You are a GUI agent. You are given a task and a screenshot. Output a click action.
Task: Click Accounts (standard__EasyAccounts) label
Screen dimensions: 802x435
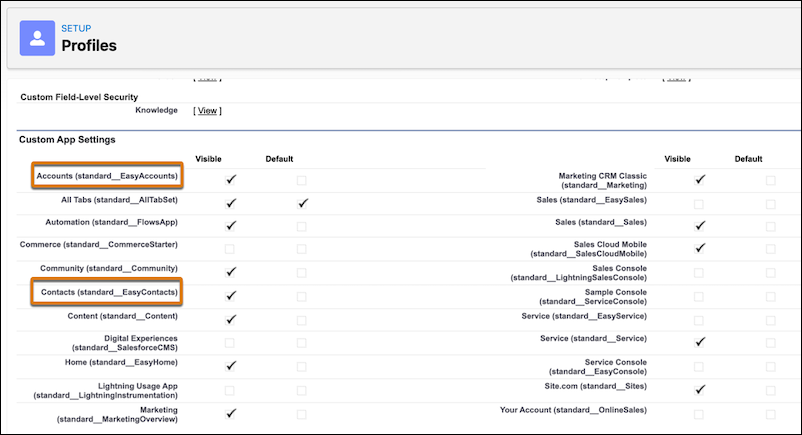pyautogui.click(x=107, y=176)
